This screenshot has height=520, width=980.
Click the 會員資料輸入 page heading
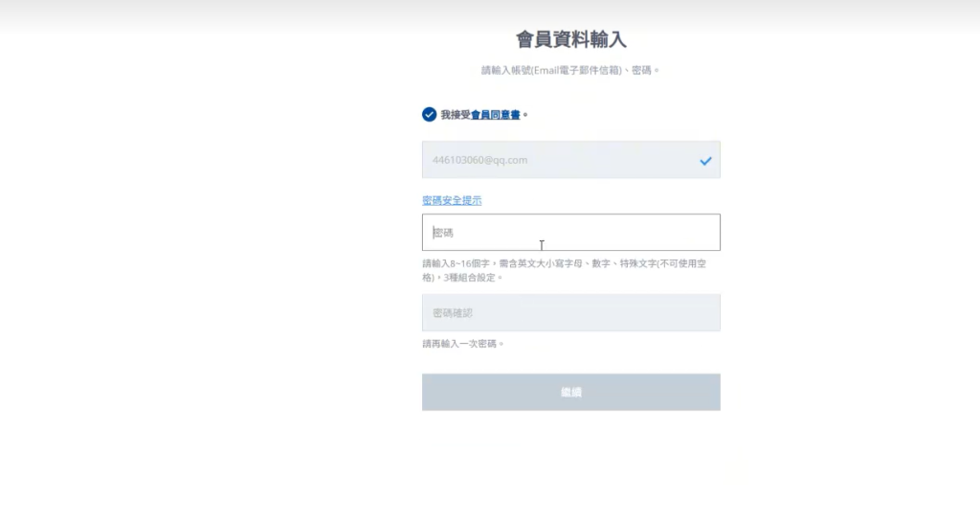click(570, 39)
